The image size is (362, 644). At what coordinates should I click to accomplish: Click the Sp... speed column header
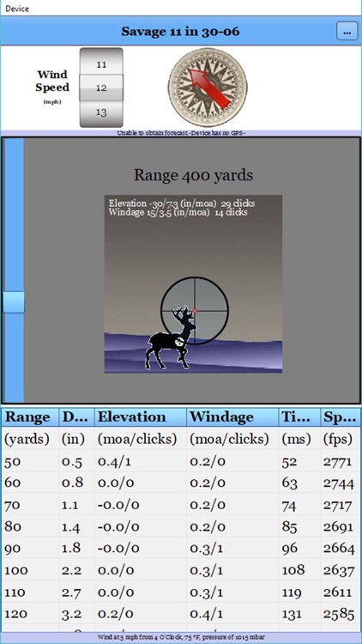point(341,417)
